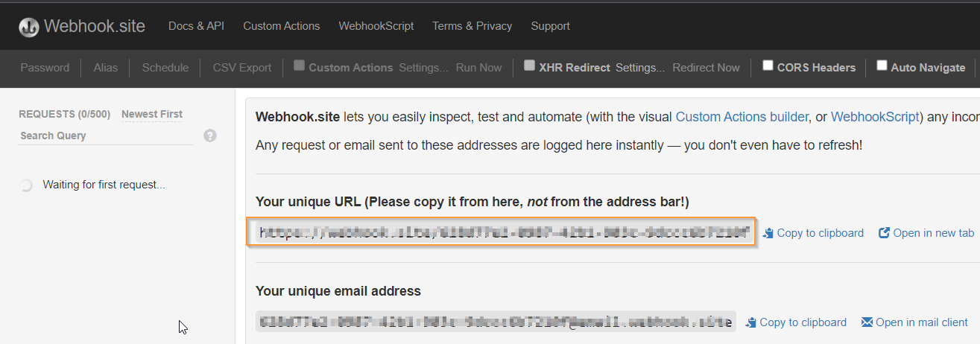980x344 pixels.
Task: Toggle the Newest First sort order
Action: tap(152, 114)
